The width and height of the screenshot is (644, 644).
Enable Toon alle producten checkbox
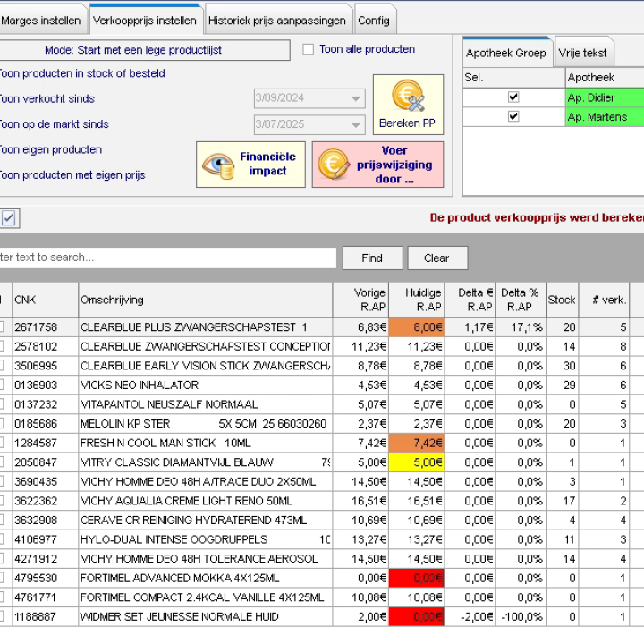coord(308,49)
